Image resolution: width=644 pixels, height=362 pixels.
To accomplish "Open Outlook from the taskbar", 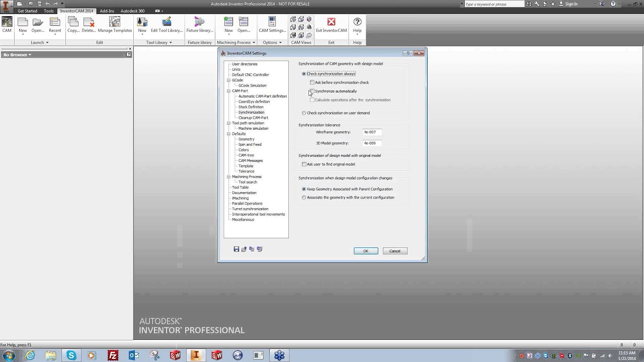I will tap(134, 355).
